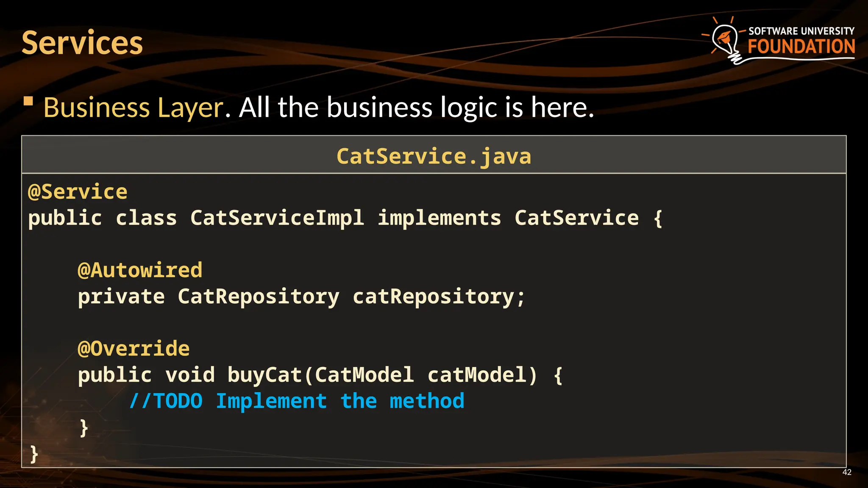
Task: Click the SOFTWARE UNIVERSITY text in logo
Action: click(x=801, y=31)
